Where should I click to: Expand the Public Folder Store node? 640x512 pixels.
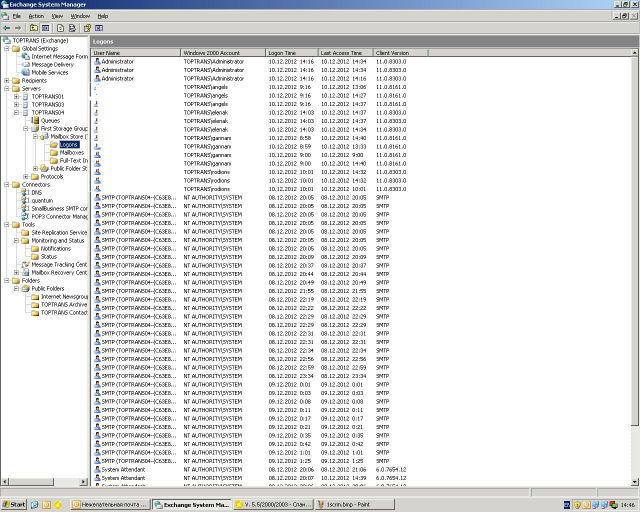(36, 168)
